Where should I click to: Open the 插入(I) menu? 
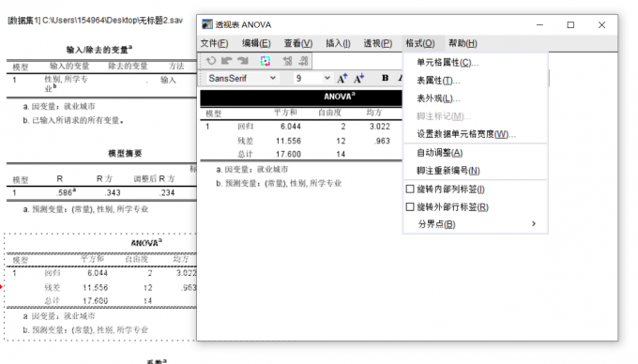coord(338,43)
